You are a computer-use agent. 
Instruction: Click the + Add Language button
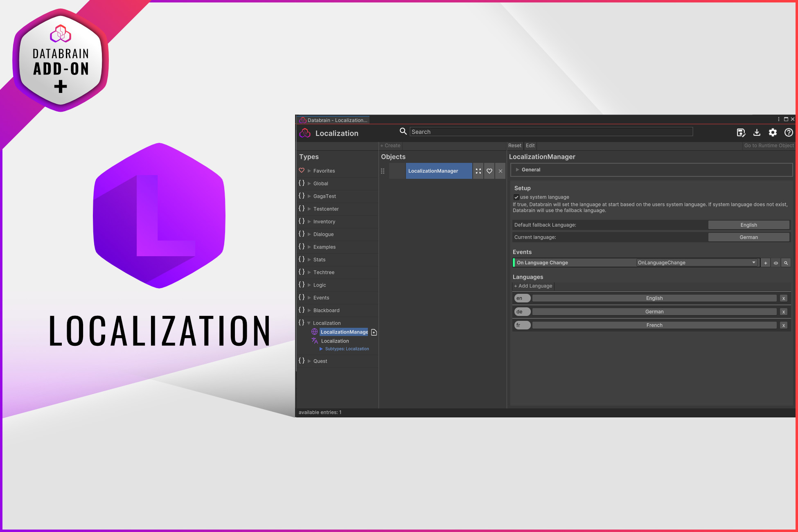[x=533, y=286]
